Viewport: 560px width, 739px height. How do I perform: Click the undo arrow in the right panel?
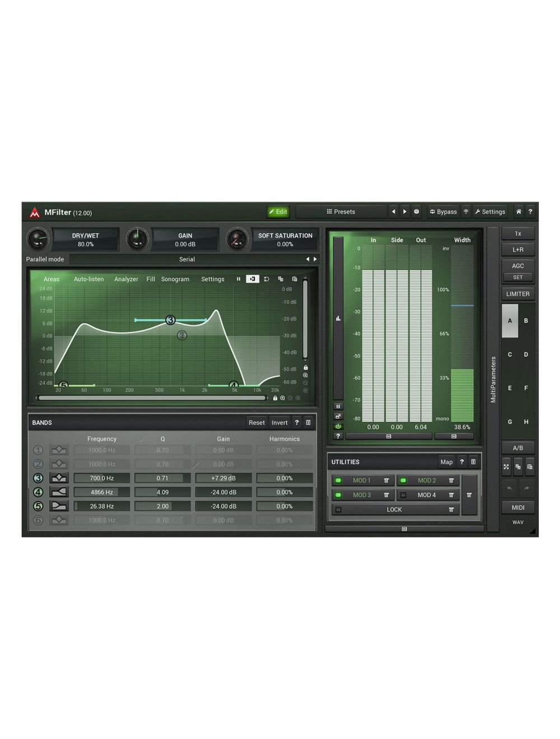click(508, 488)
